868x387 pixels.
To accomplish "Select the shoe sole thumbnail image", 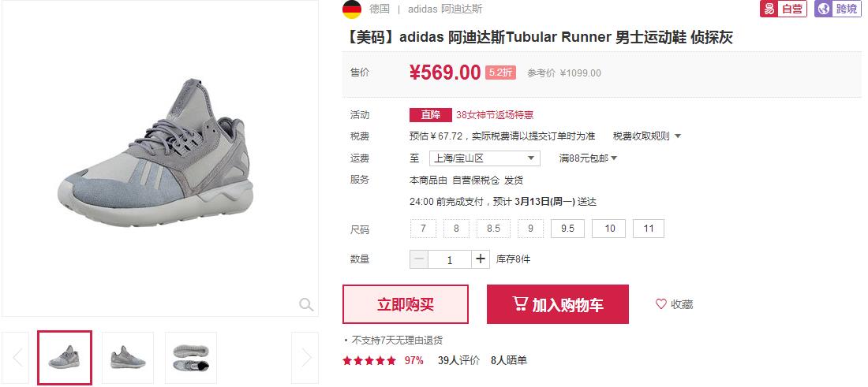I will click(x=191, y=358).
